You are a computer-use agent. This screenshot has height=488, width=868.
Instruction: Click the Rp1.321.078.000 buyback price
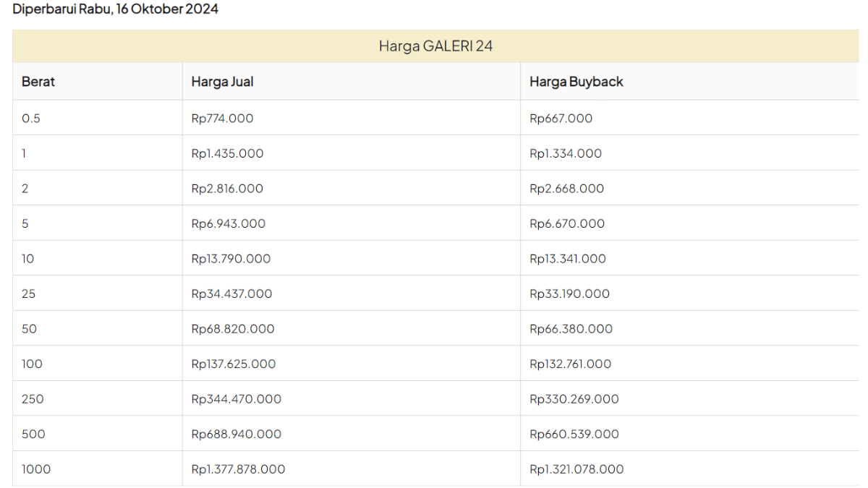coord(576,469)
